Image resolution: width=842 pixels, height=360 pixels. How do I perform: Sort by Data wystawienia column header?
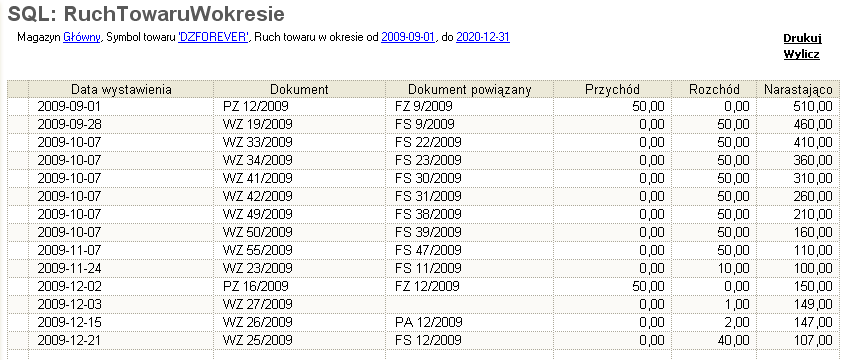(x=121, y=89)
